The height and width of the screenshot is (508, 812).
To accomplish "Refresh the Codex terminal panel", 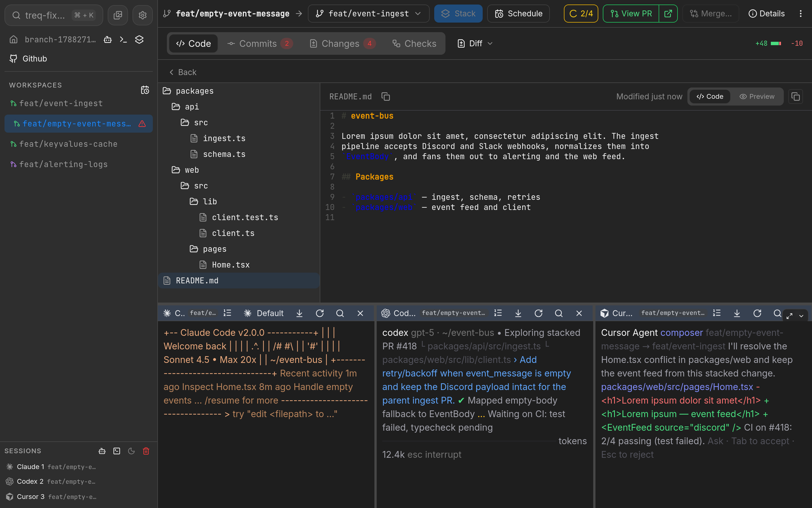I will pyautogui.click(x=539, y=313).
